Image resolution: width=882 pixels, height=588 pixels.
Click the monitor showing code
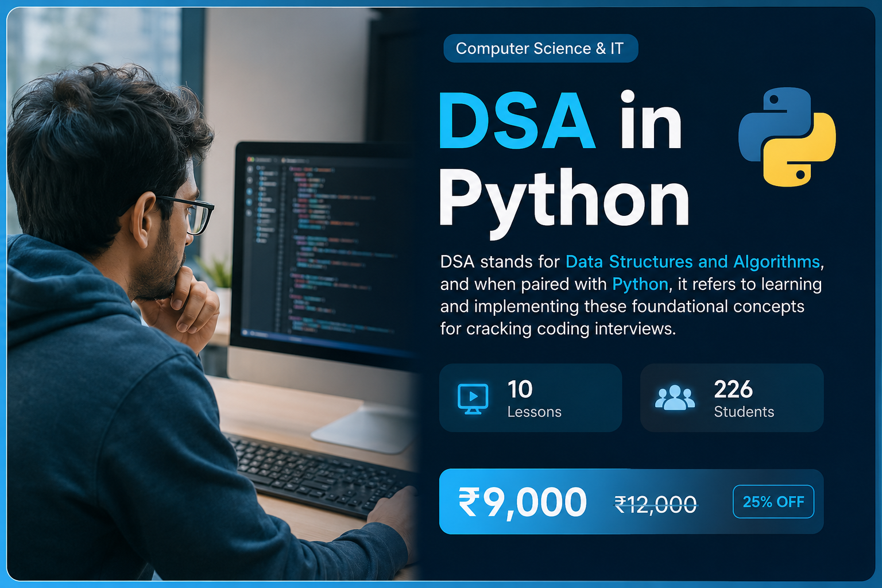pyautogui.click(x=322, y=253)
